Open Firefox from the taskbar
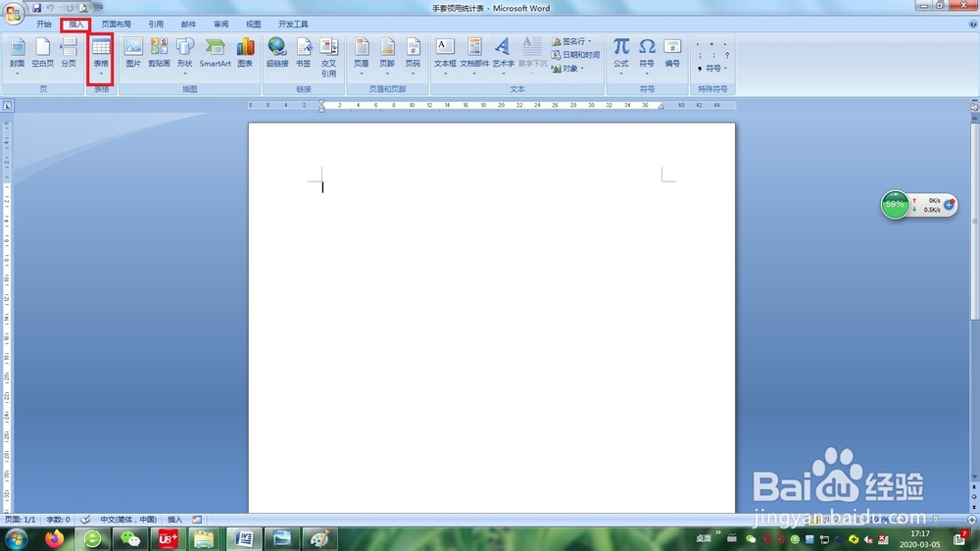The image size is (980, 551). (x=54, y=538)
